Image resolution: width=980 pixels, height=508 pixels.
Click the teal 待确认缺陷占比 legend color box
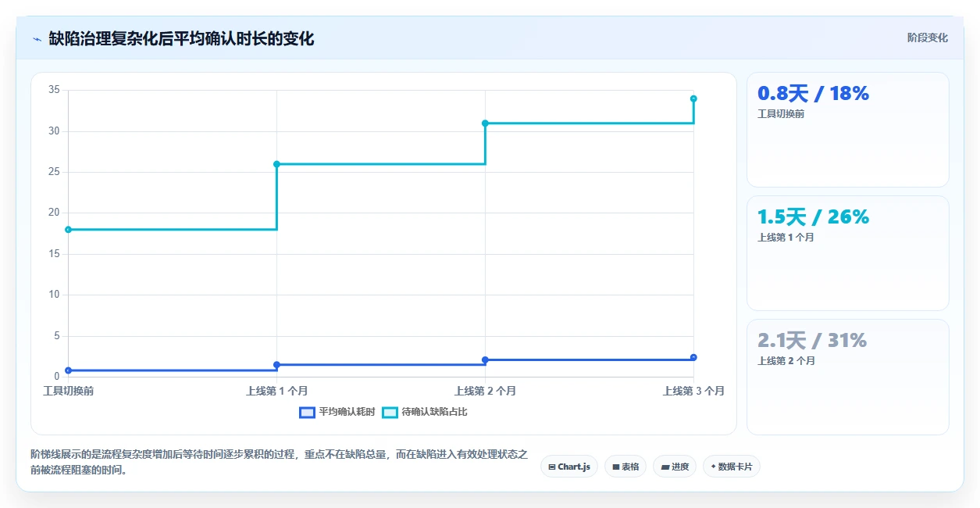[x=390, y=412]
